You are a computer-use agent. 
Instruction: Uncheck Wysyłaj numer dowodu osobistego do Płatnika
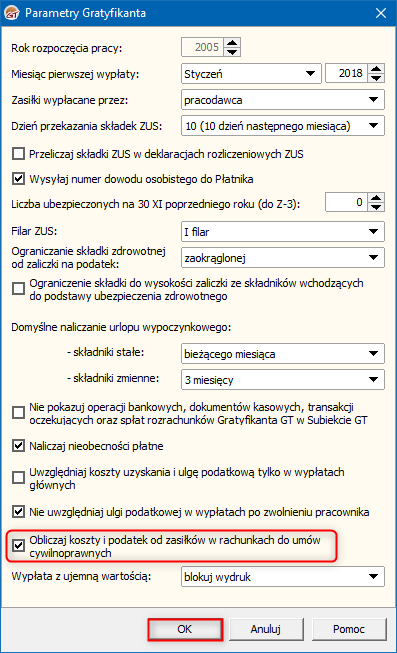18,179
